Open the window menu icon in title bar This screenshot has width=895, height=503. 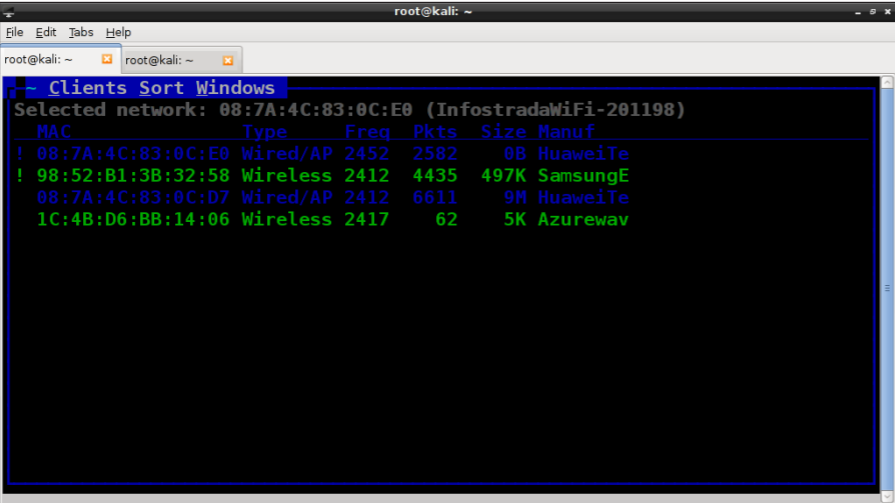point(9,11)
